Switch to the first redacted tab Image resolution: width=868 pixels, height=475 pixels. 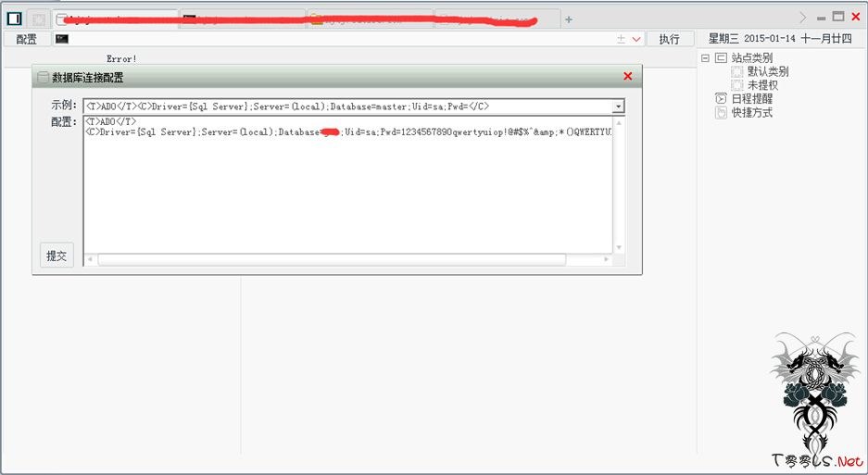pyautogui.click(x=116, y=19)
